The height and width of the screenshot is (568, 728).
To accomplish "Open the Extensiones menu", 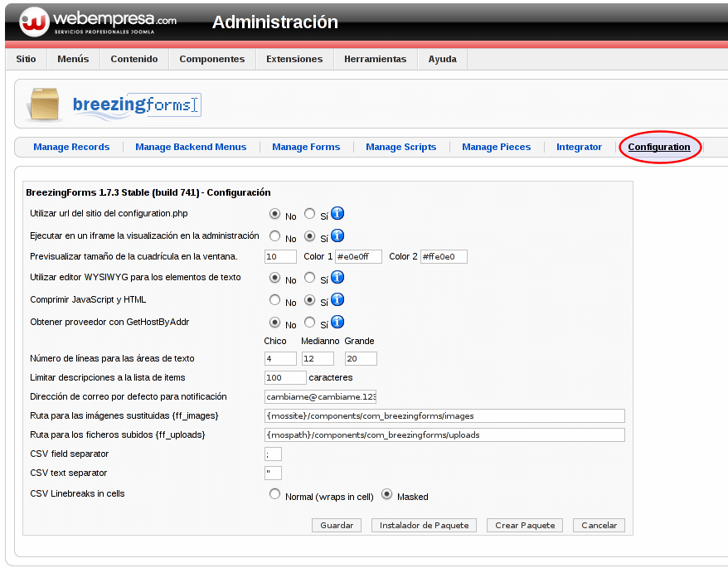I will [294, 59].
